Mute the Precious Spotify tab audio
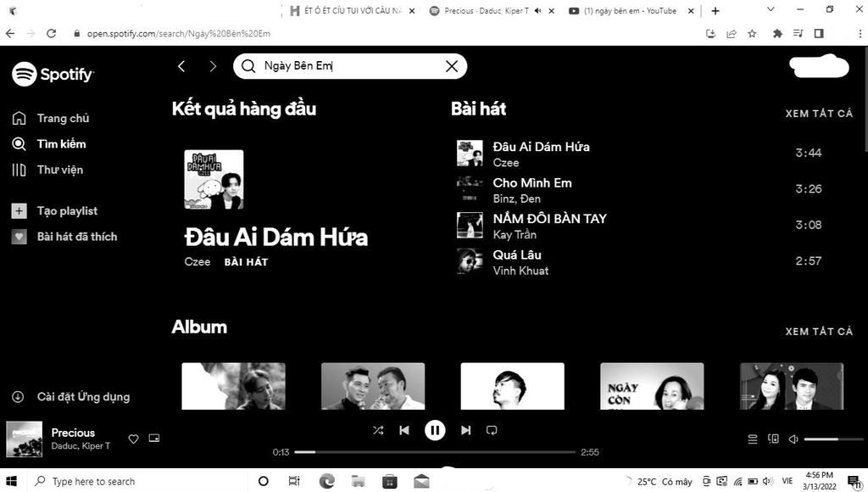Image resolution: width=868 pixels, height=492 pixels. click(x=537, y=10)
